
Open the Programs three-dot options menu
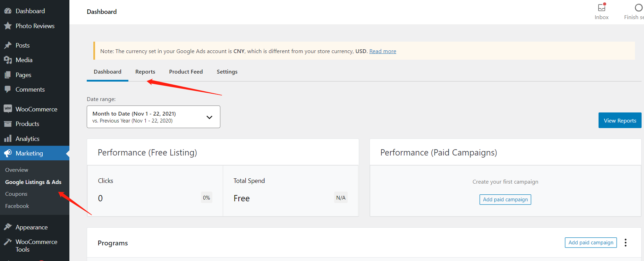click(x=626, y=243)
